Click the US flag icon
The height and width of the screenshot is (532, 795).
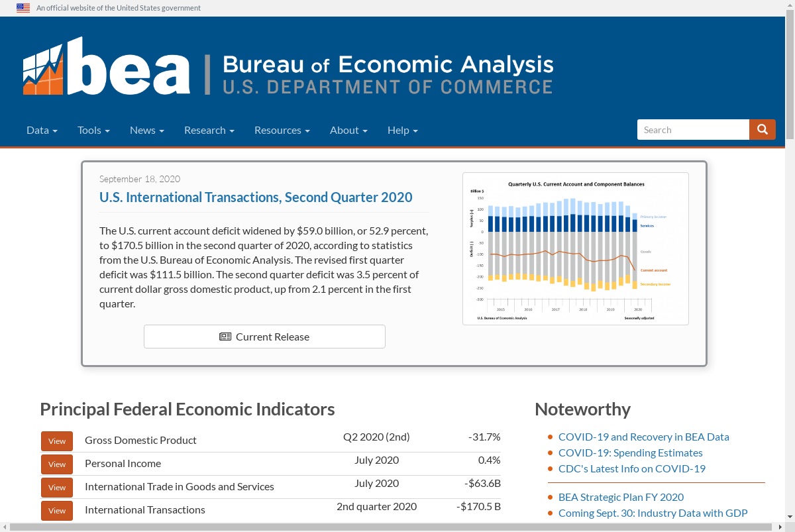[x=23, y=8]
